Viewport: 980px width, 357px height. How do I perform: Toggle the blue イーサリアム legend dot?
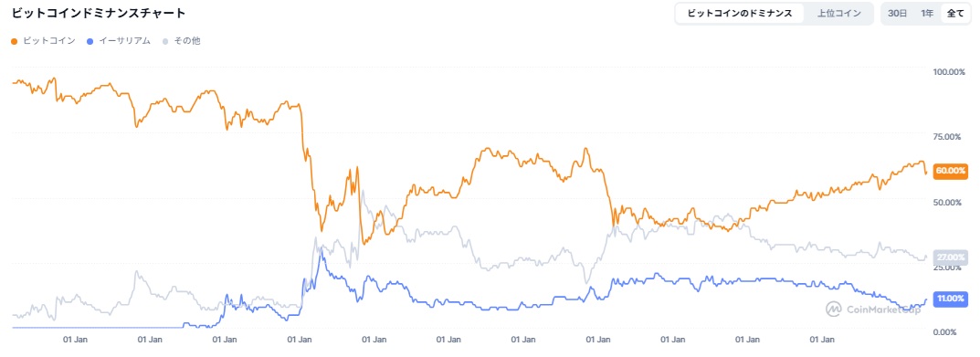point(90,41)
